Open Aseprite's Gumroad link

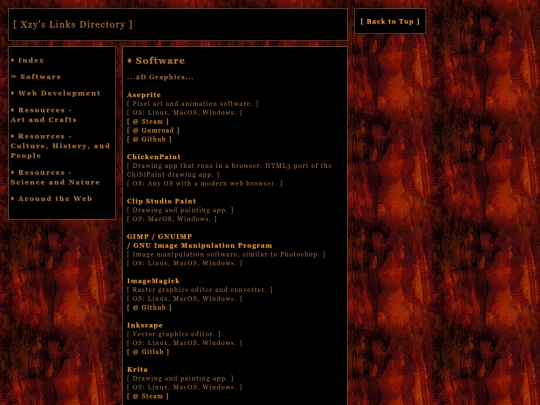point(153,130)
